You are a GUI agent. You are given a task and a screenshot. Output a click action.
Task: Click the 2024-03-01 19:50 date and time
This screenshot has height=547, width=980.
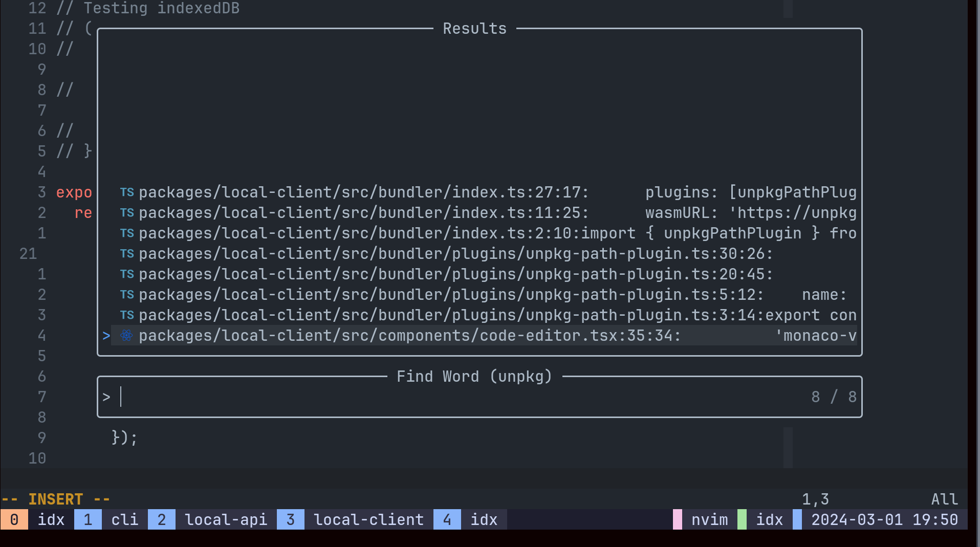[x=885, y=520]
